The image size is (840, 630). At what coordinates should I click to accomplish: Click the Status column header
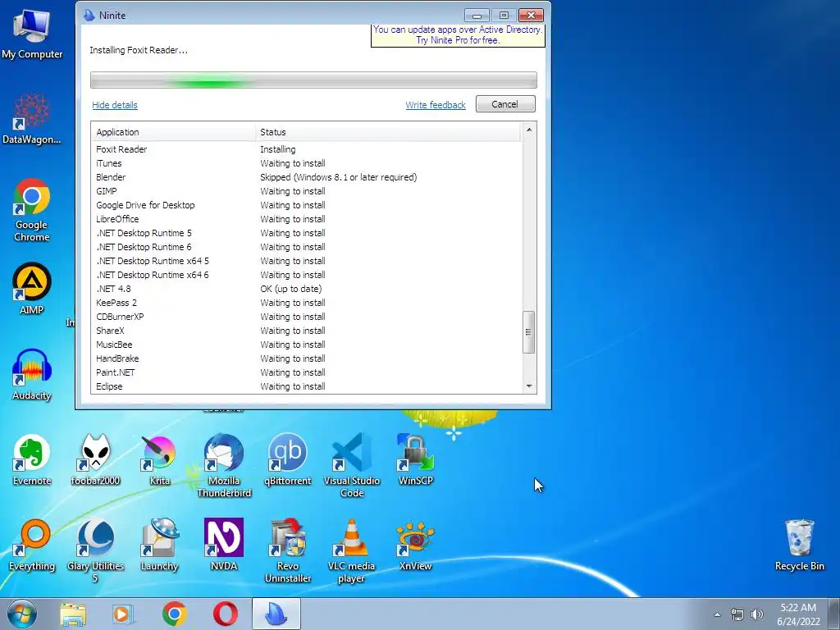388,132
